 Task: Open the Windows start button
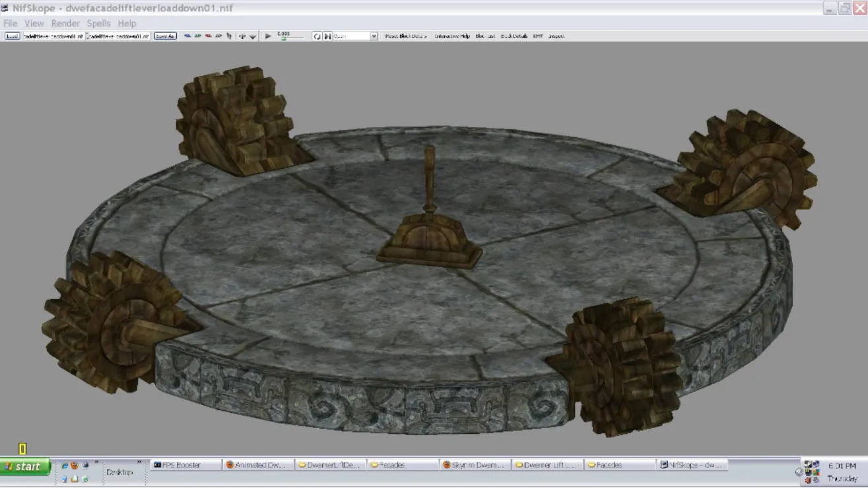[25, 467]
